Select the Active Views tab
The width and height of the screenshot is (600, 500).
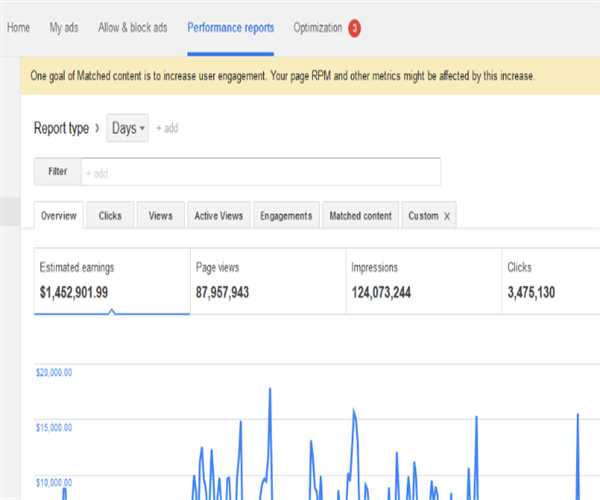click(218, 216)
